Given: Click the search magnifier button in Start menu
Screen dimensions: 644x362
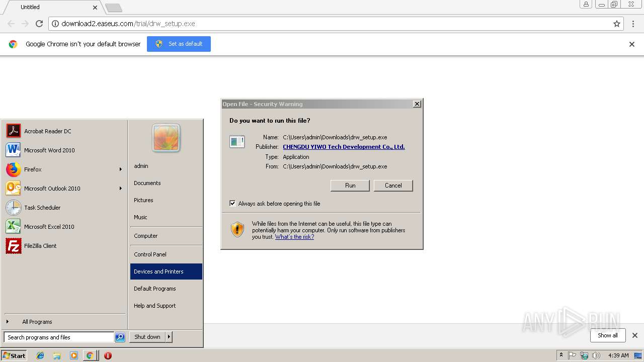Looking at the screenshot, I should tap(120, 337).
